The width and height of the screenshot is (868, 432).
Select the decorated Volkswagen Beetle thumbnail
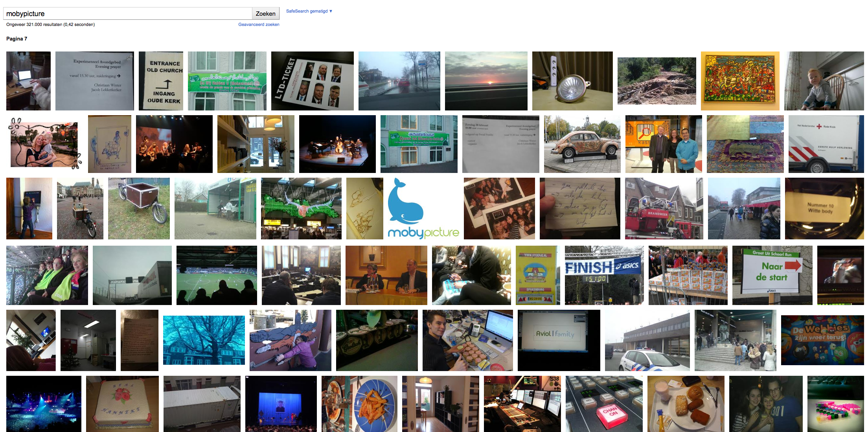coord(582,144)
